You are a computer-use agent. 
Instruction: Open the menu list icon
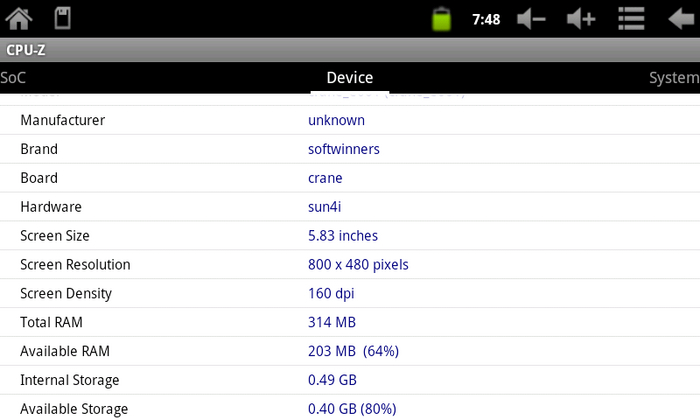(x=631, y=19)
